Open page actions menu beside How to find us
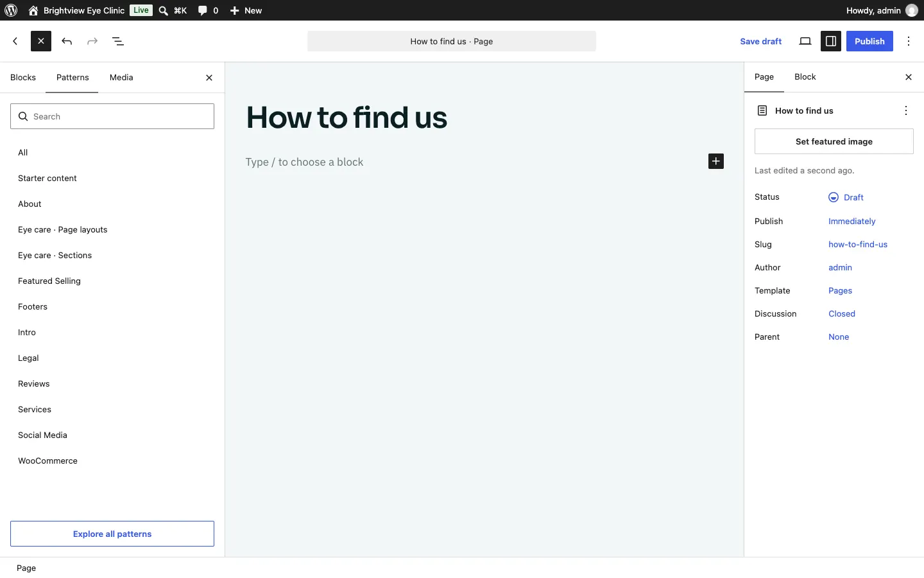Screen dimensions: 924x578 906,110
